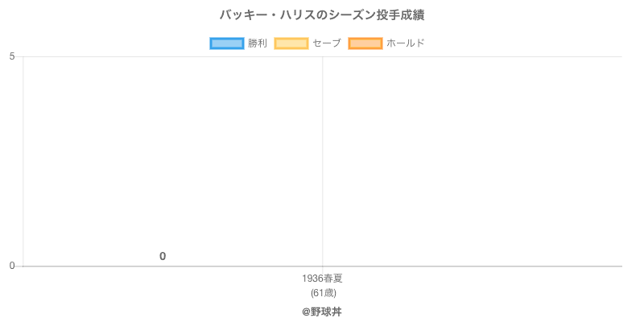
Task: Click the @野球丼 credit text
Action: click(x=322, y=312)
